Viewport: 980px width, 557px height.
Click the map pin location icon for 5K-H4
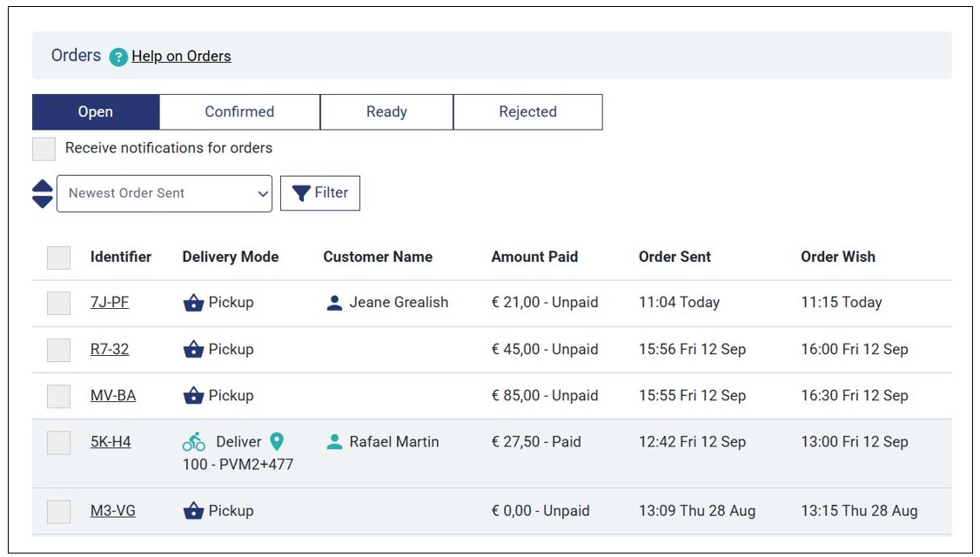pos(277,442)
